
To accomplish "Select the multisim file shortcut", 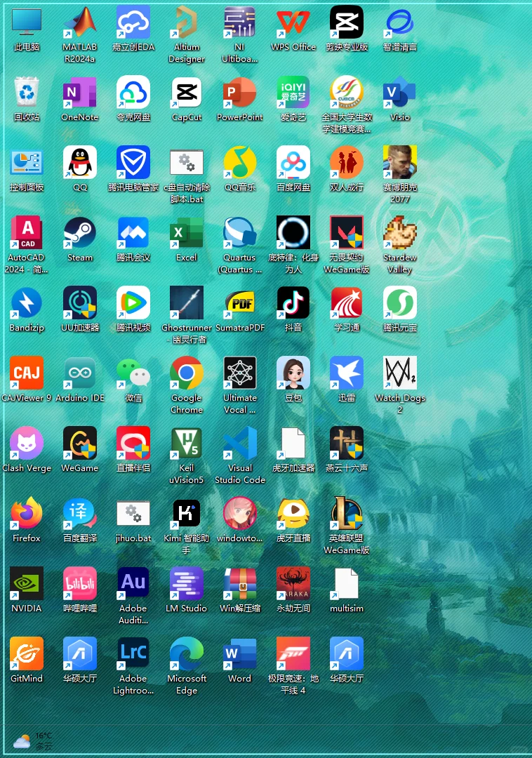I will coord(347,583).
